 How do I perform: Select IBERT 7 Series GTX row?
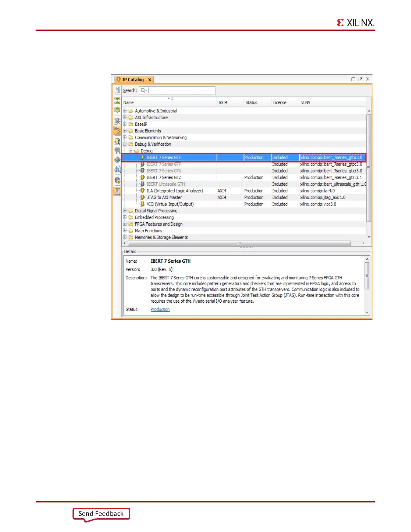click(x=244, y=171)
